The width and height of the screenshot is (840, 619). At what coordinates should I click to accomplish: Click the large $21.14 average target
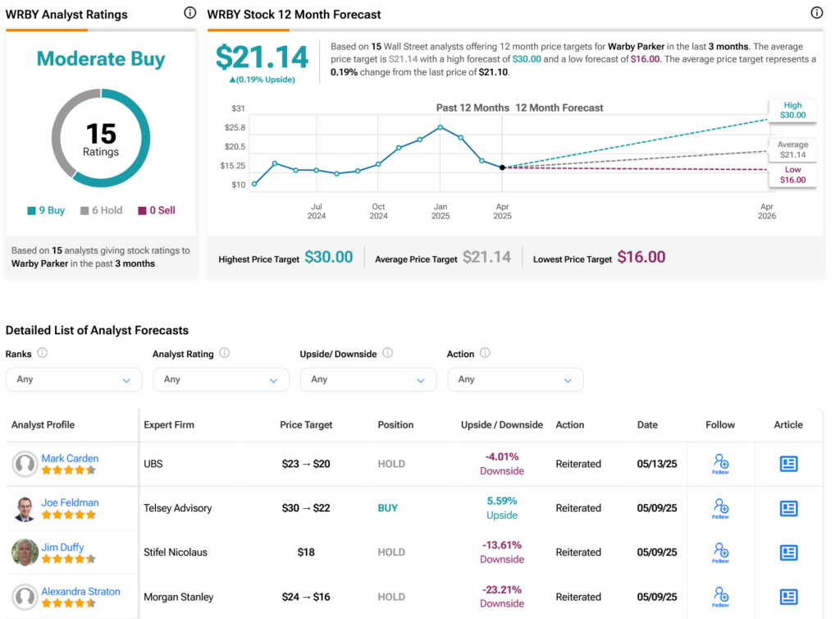(262, 57)
